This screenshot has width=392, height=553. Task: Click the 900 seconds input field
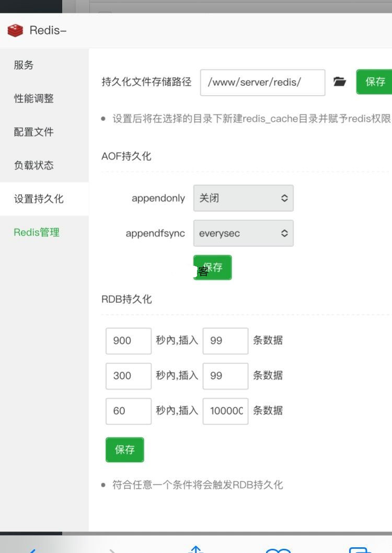128,341
